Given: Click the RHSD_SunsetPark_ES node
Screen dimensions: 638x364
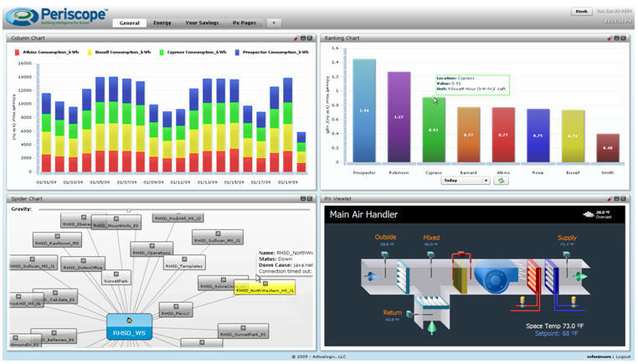Looking at the screenshot, I should 243,331.
